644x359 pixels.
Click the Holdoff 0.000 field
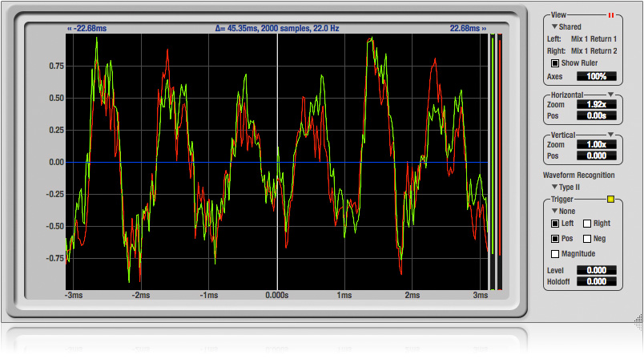coord(597,281)
